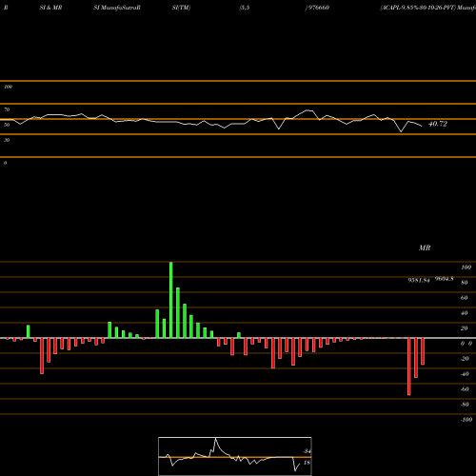Viewport: 476px width, 476px height.
Task: Click the tallest green MR histogram bar
Action: 171,300
